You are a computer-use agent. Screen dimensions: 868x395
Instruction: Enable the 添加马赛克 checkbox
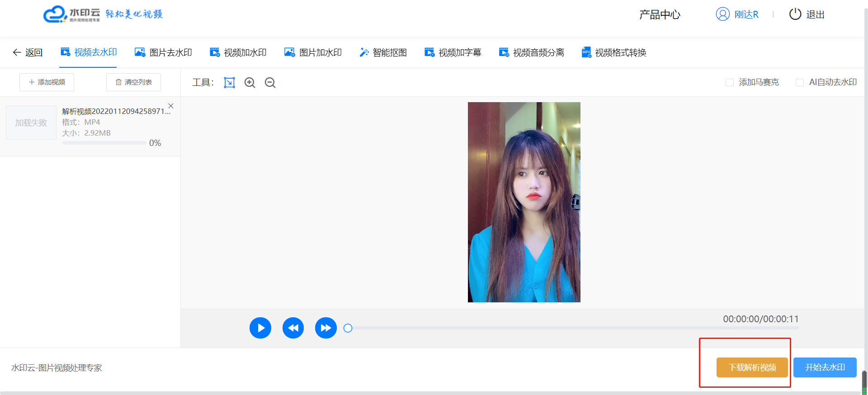tap(730, 82)
